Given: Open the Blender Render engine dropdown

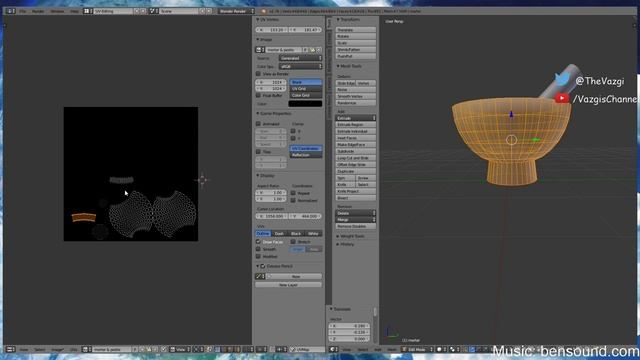Looking at the screenshot, I should point(236,11).
